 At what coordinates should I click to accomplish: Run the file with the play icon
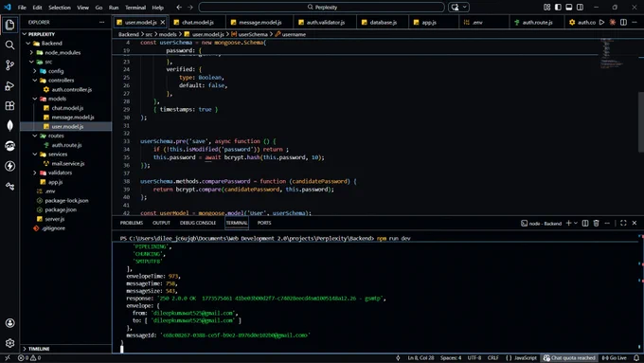601,22
